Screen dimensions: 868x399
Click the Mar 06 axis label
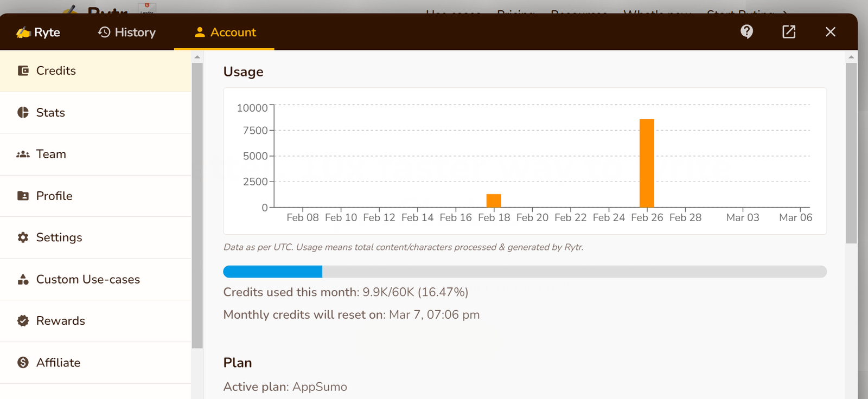pos(796,217)
